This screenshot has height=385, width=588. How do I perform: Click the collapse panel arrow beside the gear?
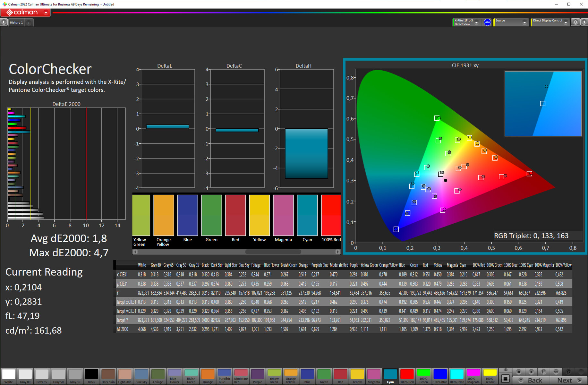584,22
